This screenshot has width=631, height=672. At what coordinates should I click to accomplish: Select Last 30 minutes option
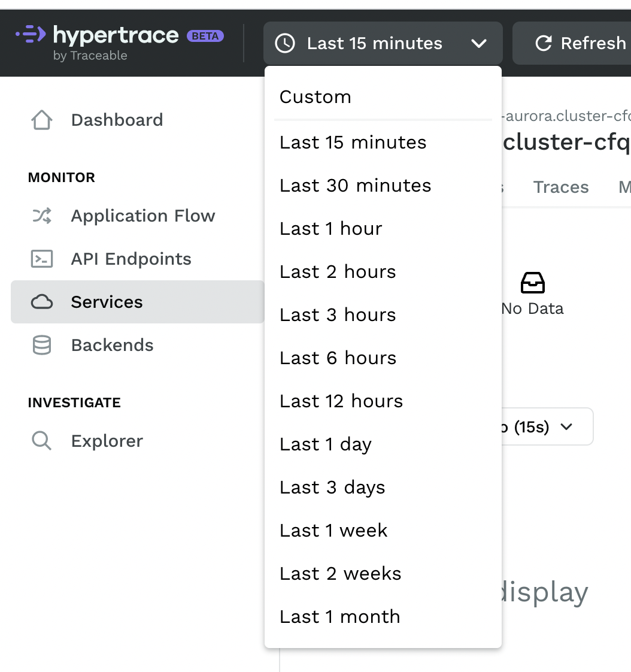pos(355,186)
